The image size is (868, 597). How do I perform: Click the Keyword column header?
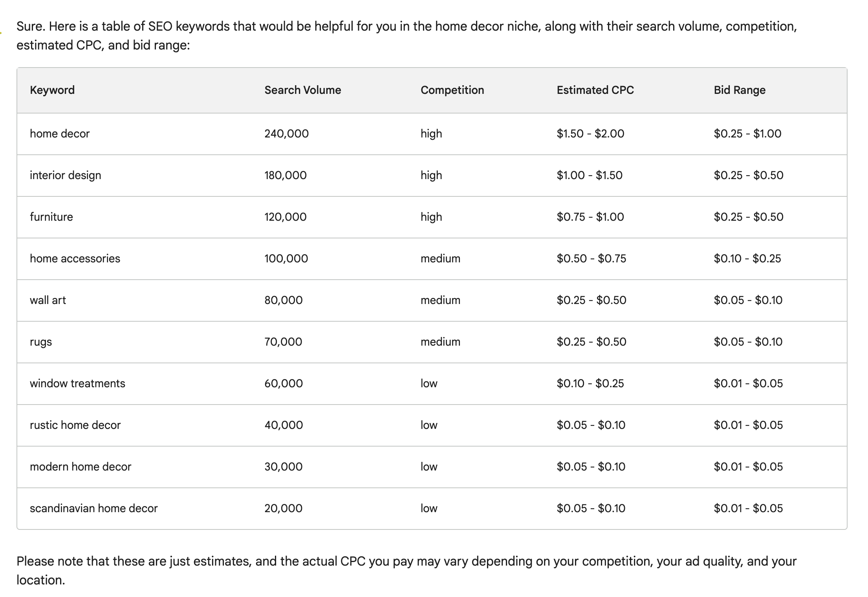pyautogui.click(x=52, y=90)
